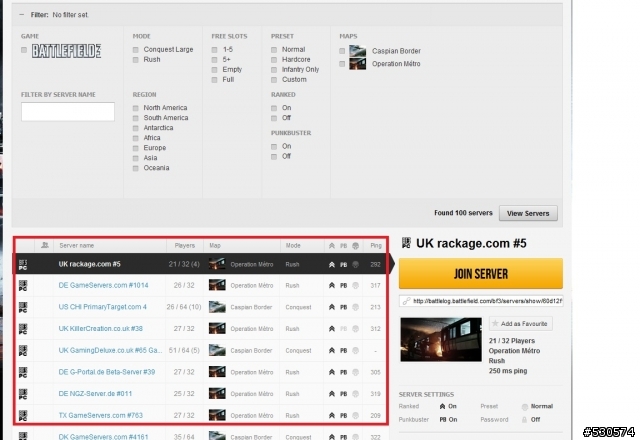Viewport: 640px width, 440px height.
Task: Sort the list by Players column
Action: 184,245
